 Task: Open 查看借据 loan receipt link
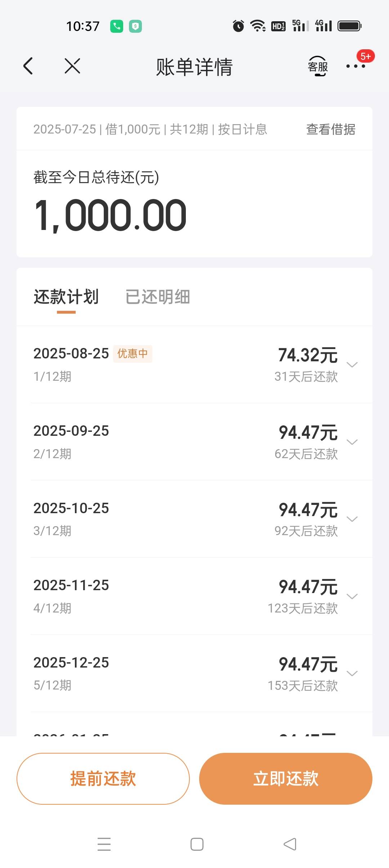click(x=331, y=129)
